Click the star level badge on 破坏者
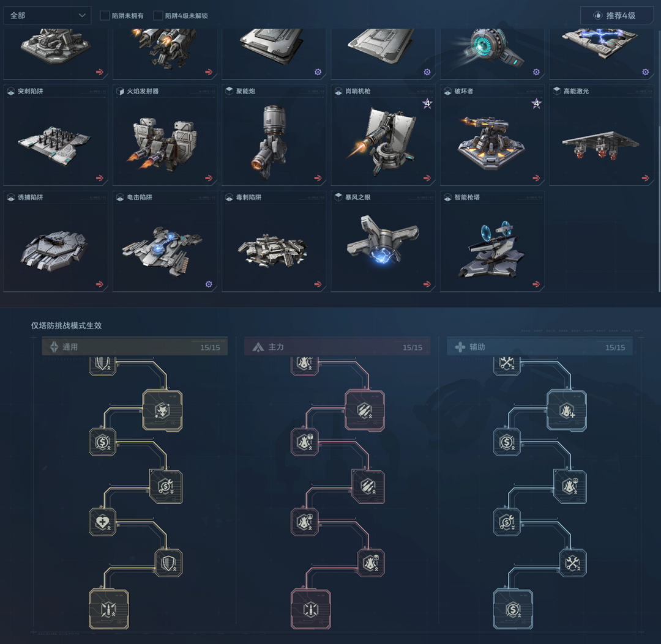This screenshot has height=644, width=661. tap(536, 103)
